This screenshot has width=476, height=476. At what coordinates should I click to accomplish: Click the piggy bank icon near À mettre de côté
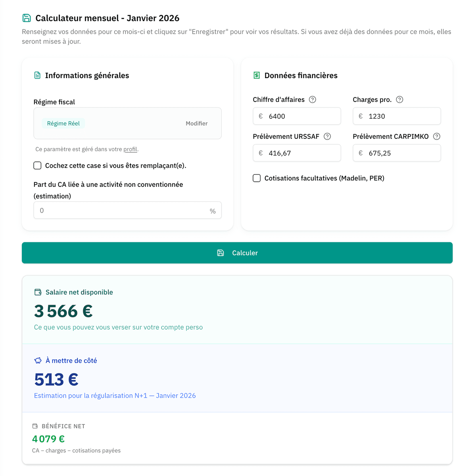[38, 360]
